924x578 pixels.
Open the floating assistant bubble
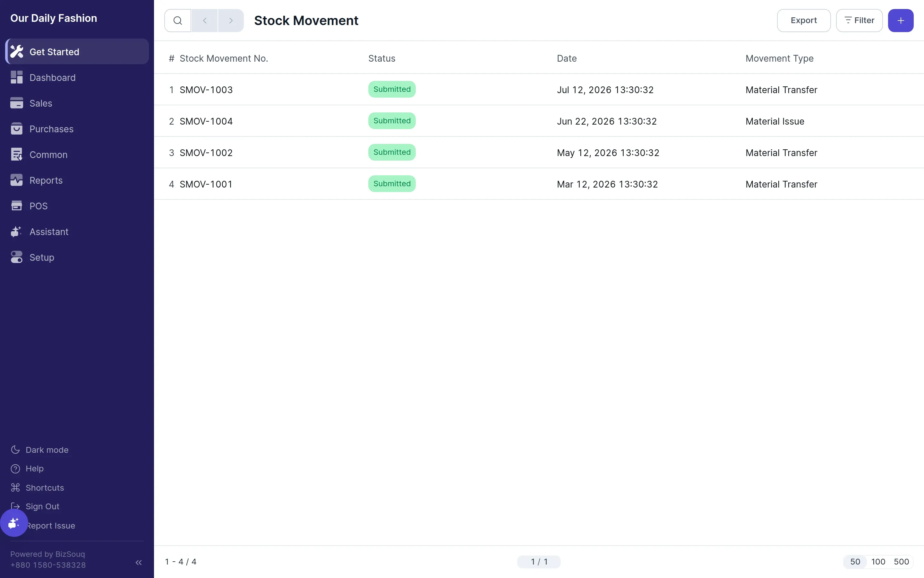pos(14,522)
